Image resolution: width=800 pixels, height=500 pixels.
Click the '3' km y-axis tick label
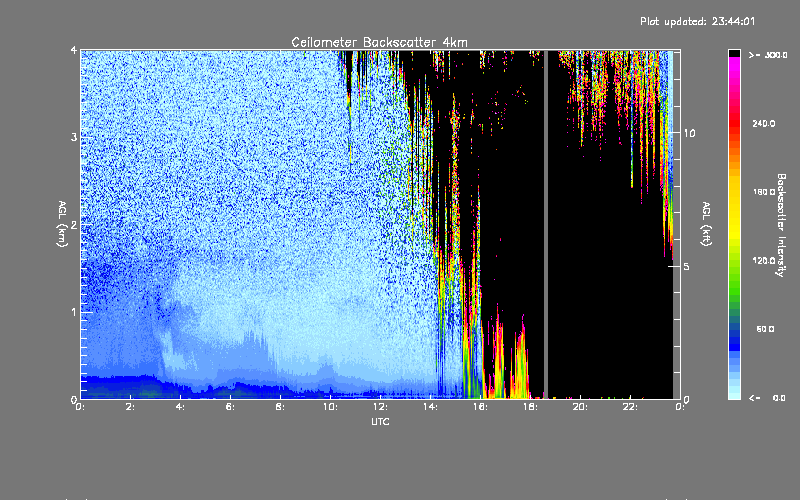pyautogui.click(x=74, y=138)
